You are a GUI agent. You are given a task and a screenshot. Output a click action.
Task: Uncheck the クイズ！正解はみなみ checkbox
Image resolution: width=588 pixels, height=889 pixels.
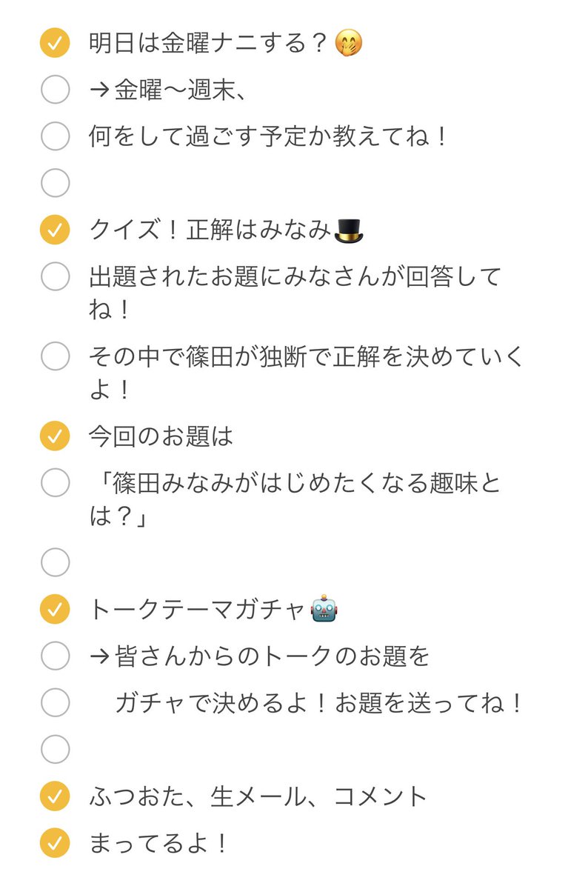pos(54,230)
